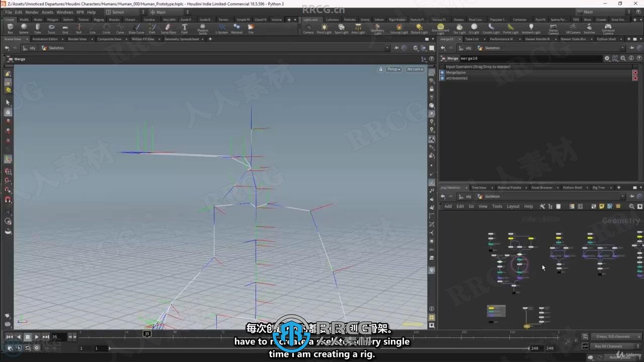
Task: Add a Volume Light
Action: point(399,29)
